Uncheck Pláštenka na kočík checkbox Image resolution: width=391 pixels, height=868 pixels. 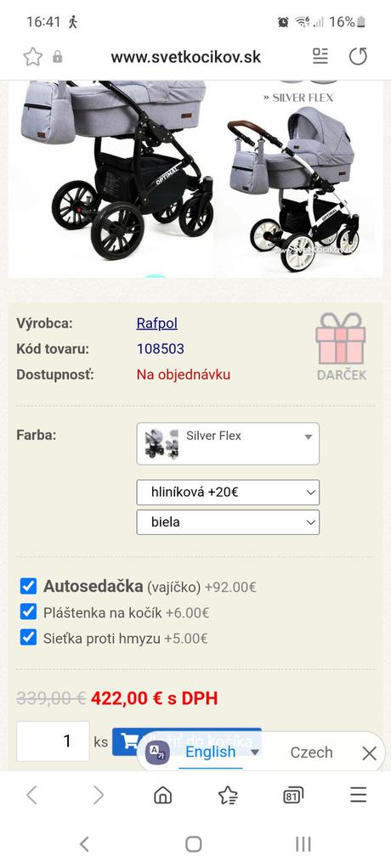[x=28, y=612]
